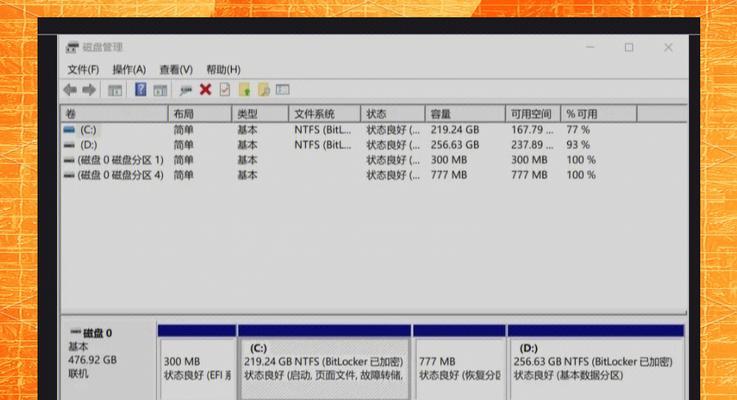Sort by the 状态 column header
Screen dimensions: 737x400
(393, 114)
